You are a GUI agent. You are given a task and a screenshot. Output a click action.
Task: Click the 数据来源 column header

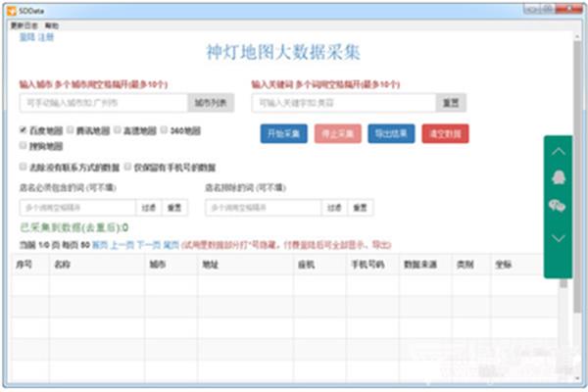[425, 265]
